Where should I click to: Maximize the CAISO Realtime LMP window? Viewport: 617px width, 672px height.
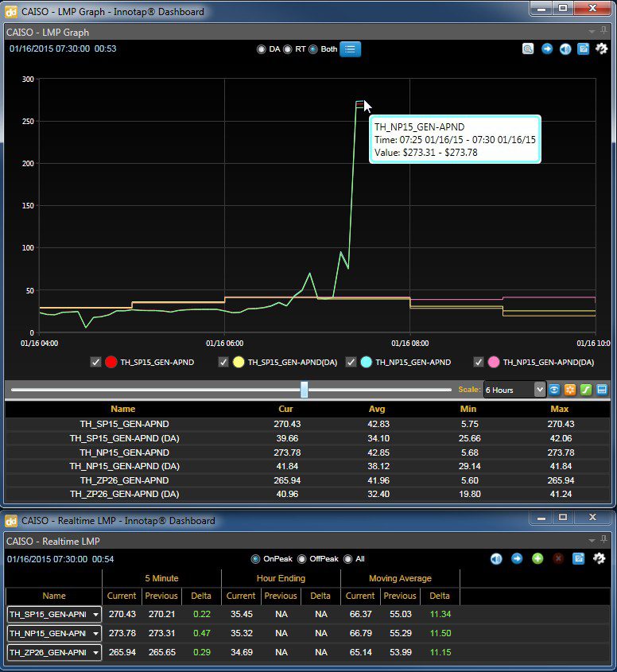tap(563, 517)
